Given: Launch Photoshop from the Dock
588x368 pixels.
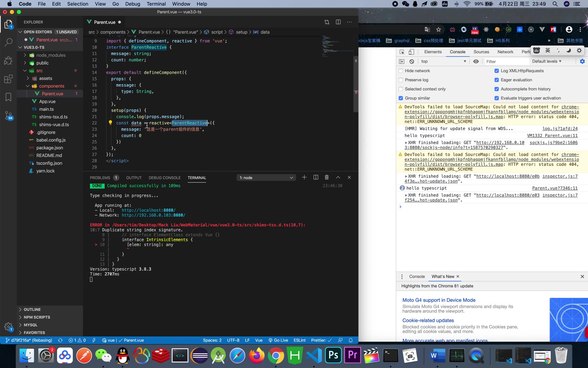Looking at the screenshot, I should click(333, 355).
